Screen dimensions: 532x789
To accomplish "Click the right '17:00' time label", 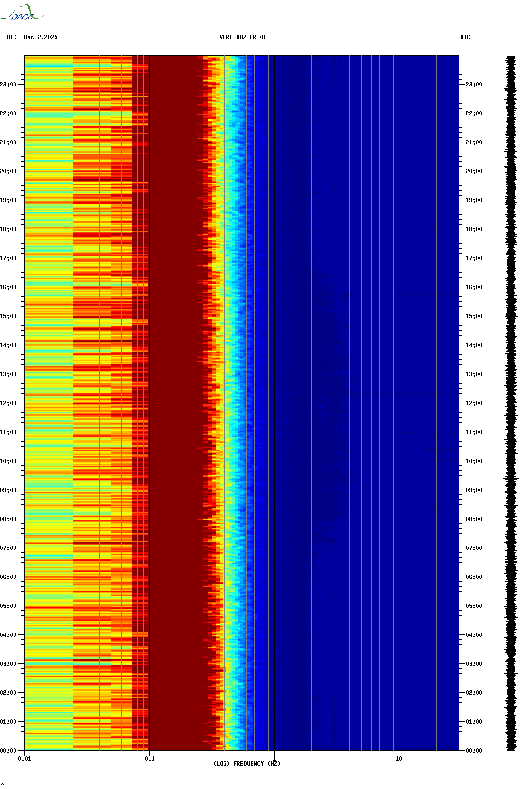I will pos(474,258).
